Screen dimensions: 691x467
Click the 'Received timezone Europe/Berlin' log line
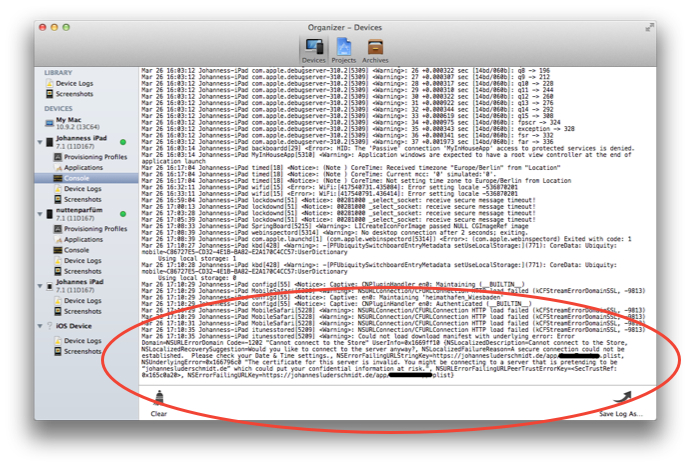[351, 168]
